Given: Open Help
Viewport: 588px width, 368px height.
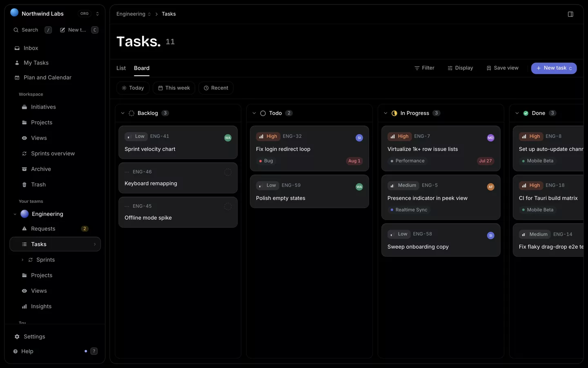Looking at the screenshot, I should (x=27, y=351).
